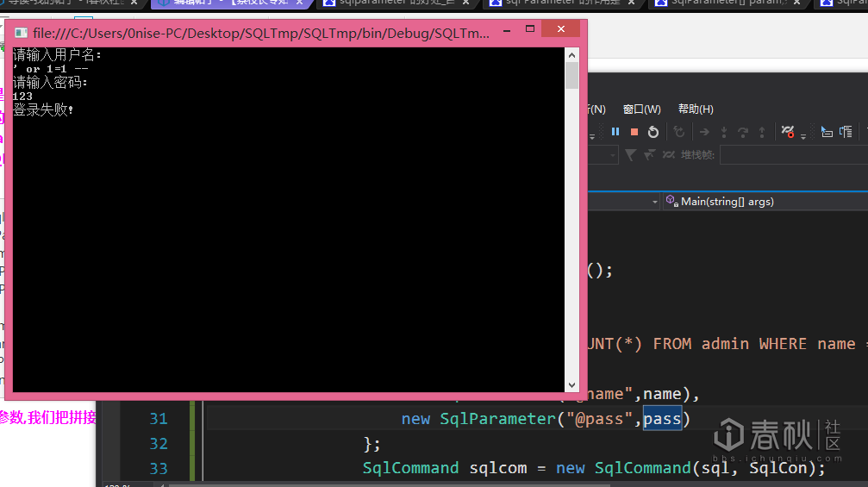This screenshot has height=487, width=868.
Task: Click the console scrollbar up arrow
Action: click(x=571, y=55)
